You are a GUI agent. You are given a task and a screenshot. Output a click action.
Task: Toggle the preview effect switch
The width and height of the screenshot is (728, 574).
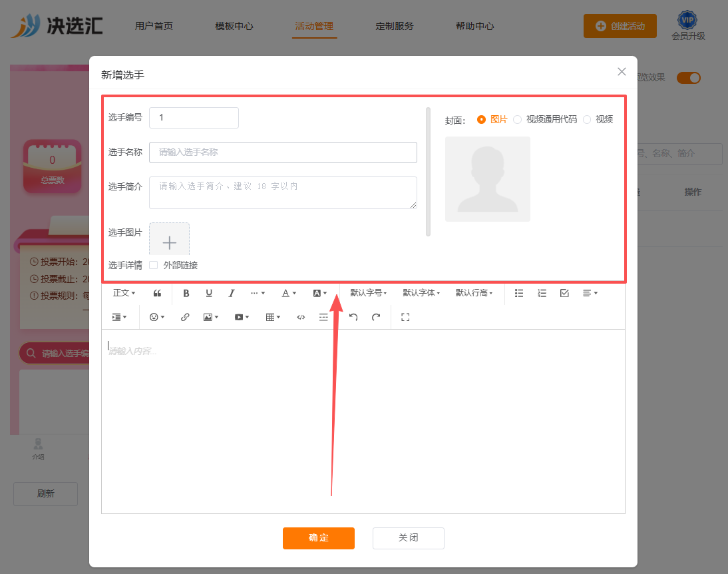pos(689,78)
